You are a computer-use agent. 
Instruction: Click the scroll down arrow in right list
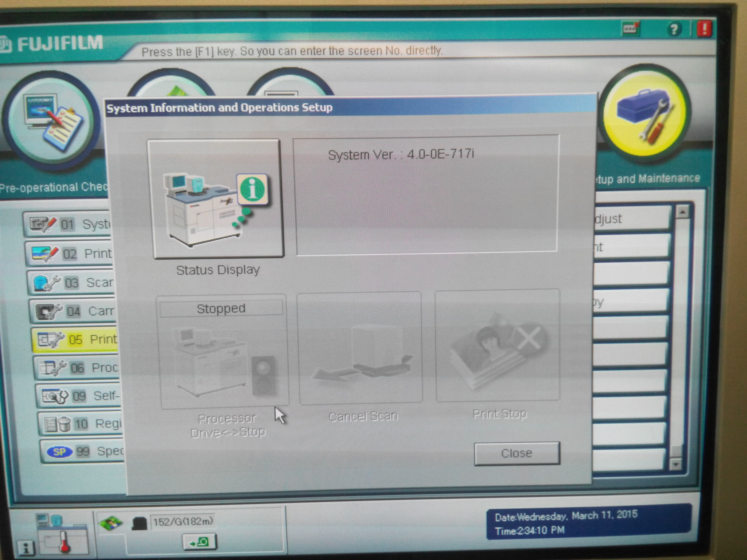675,464
